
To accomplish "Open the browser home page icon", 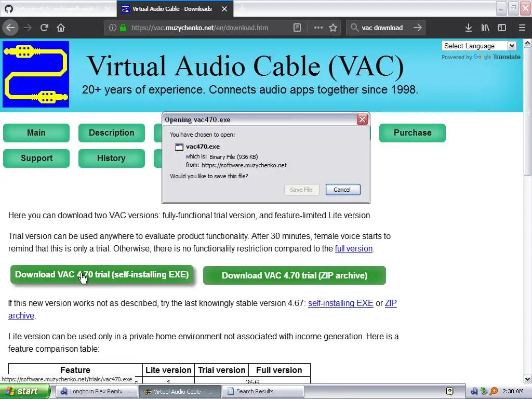I will point(61,28).
